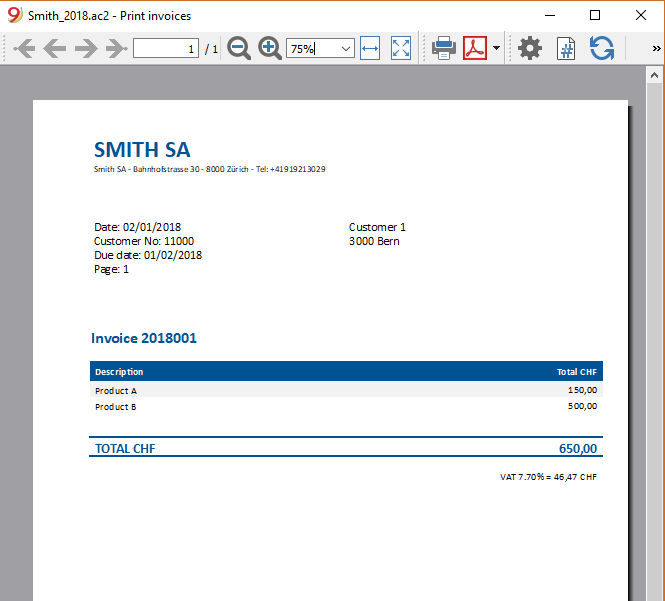Click the vertical scrollbar up arrow
The height and width of the screenshot is (601, 665).
(x=654, y=75)
